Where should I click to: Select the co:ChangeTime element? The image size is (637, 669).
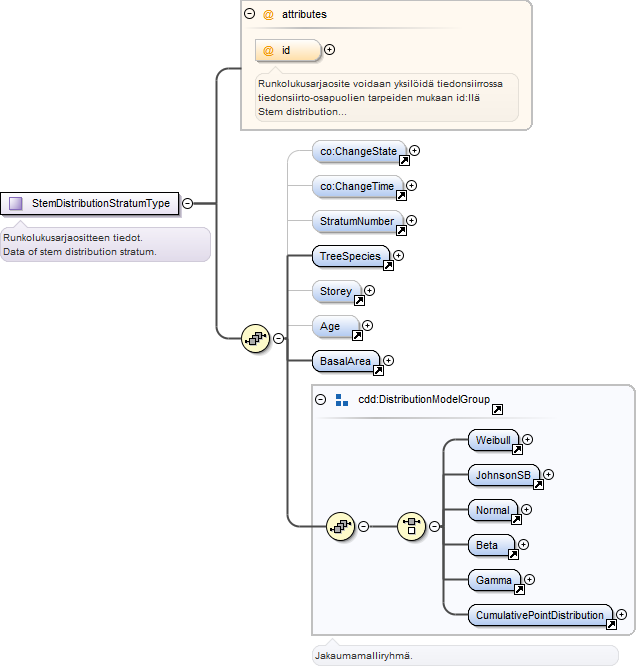[357, 186]
